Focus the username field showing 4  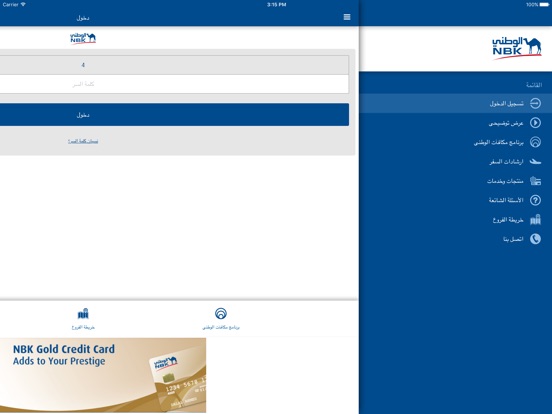[174, 65]
